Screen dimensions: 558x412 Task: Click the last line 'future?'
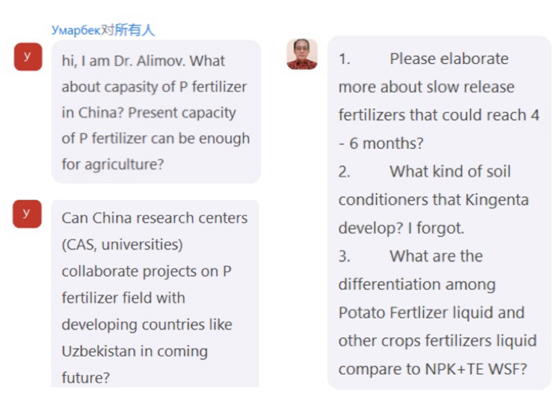(86, 378)
